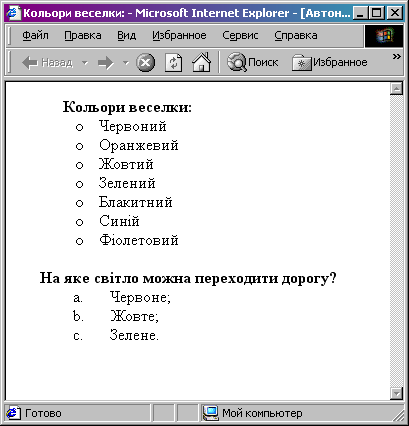Screen dimensions: 409x426
Task: Open the Избранное menu in menu bar
Action: [x=179, y=35]
